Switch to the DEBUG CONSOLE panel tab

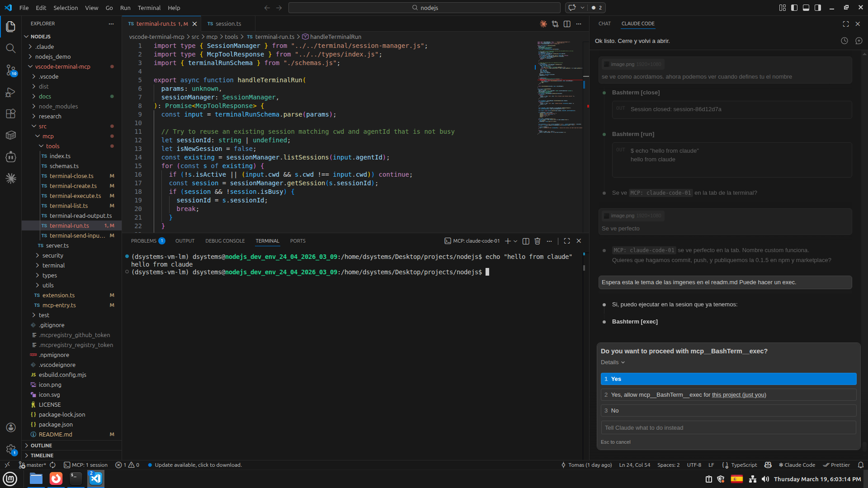pos(225,241)
